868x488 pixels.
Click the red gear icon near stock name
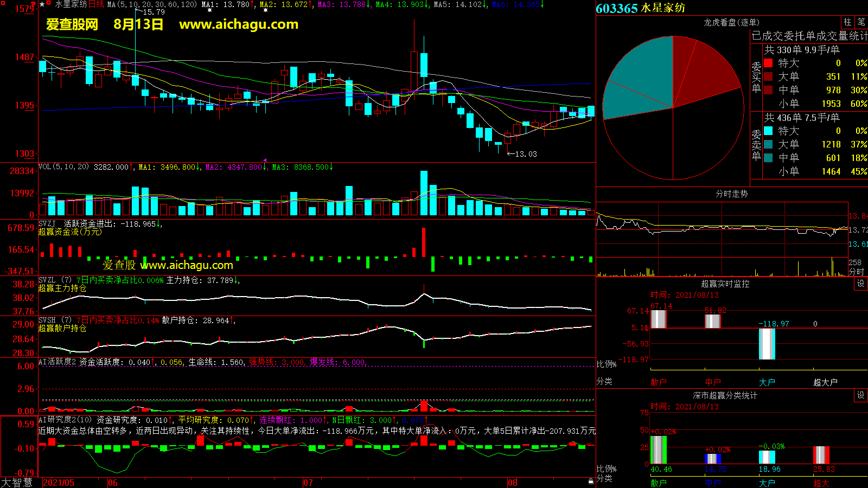[49, 3]
